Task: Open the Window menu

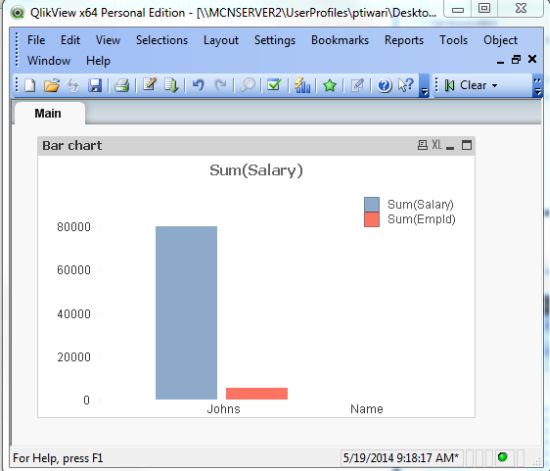Action: [49, 61]
